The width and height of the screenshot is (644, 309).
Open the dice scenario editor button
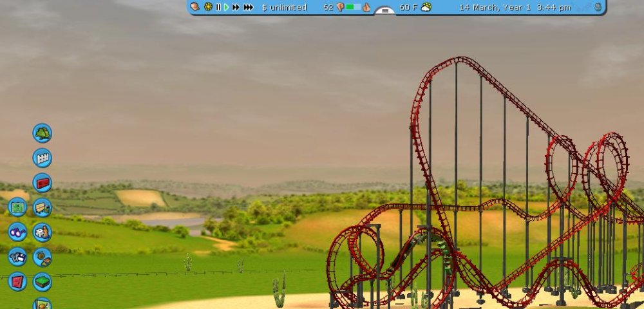pos(42,232)
